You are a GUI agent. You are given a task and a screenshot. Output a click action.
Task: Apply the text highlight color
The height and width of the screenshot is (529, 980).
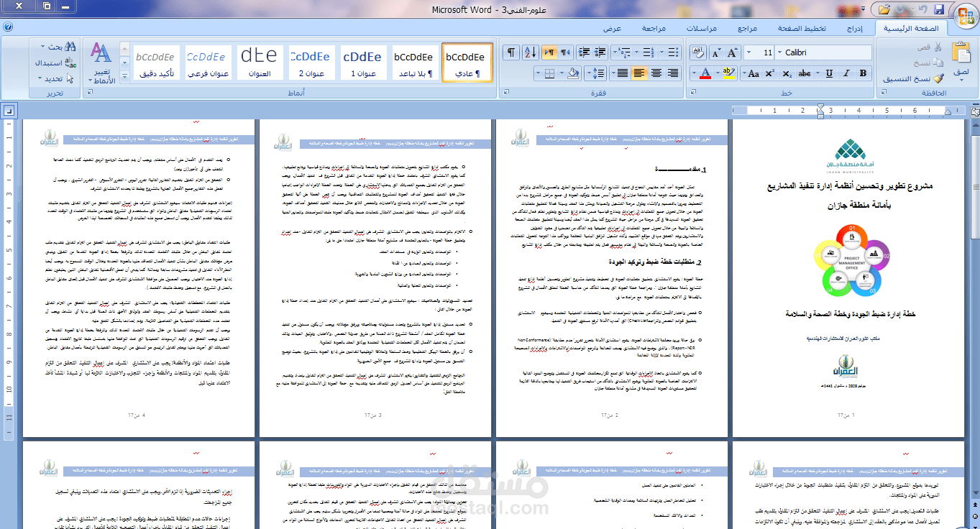point(728,73)
